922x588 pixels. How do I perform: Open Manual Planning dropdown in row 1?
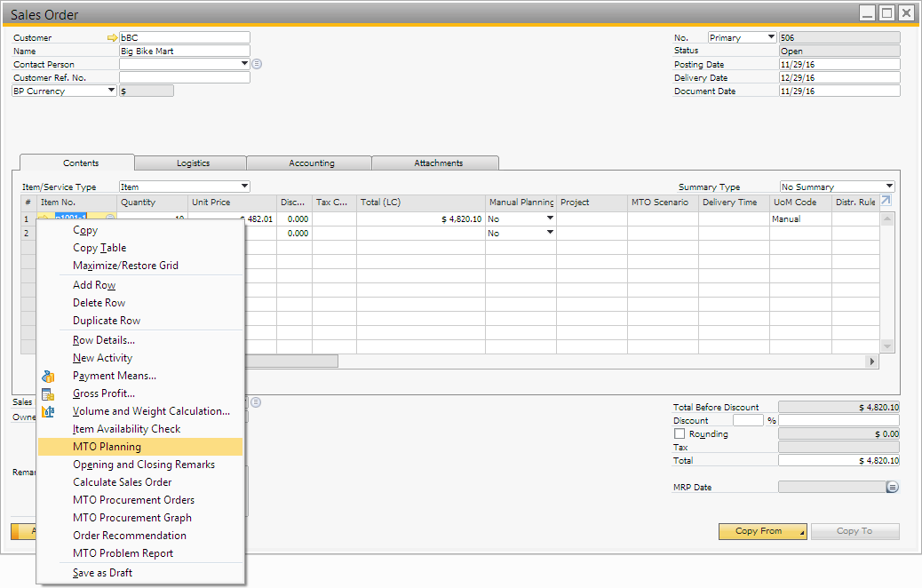[550, 219]
